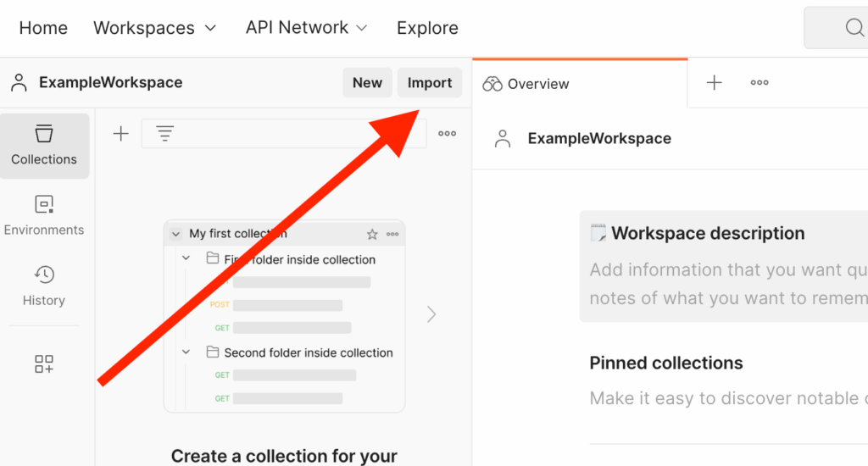Click the search magnifier icon
Screen dimensions: 868x466
click(x=854, y=28)
